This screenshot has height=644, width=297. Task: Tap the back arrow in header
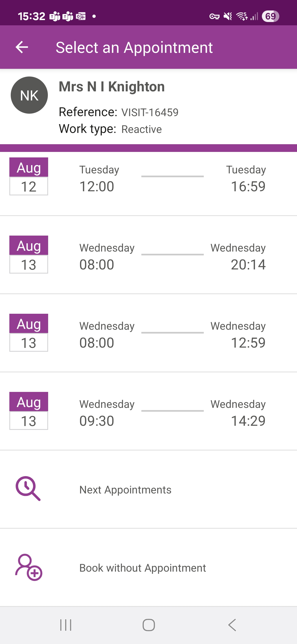[x=22, y=47]
